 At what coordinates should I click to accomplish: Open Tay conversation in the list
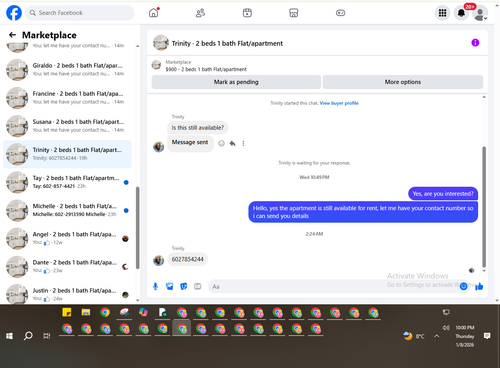[67, 182]
